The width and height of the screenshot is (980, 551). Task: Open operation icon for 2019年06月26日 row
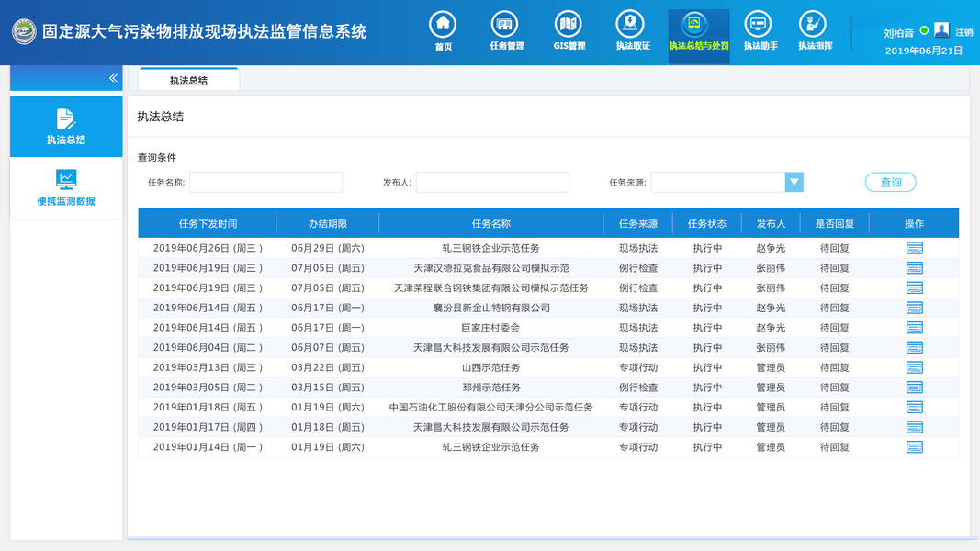(915, 248)
